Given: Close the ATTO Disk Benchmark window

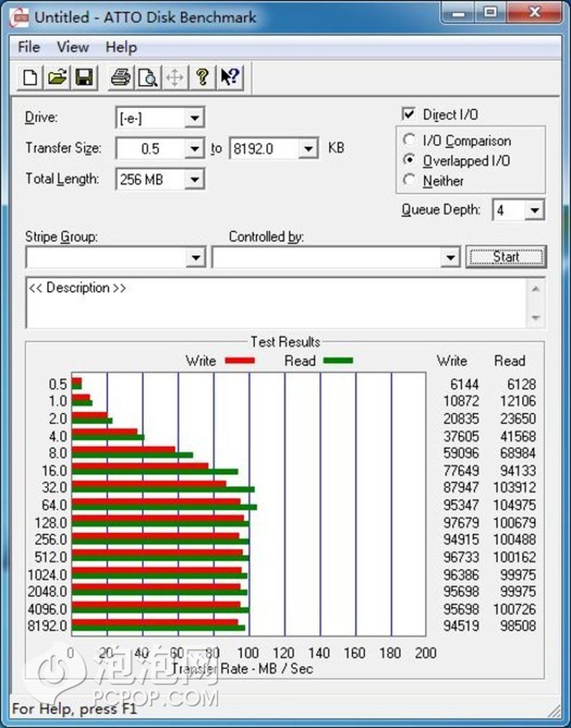Looking at the screenshot, I should coord(534,13).
